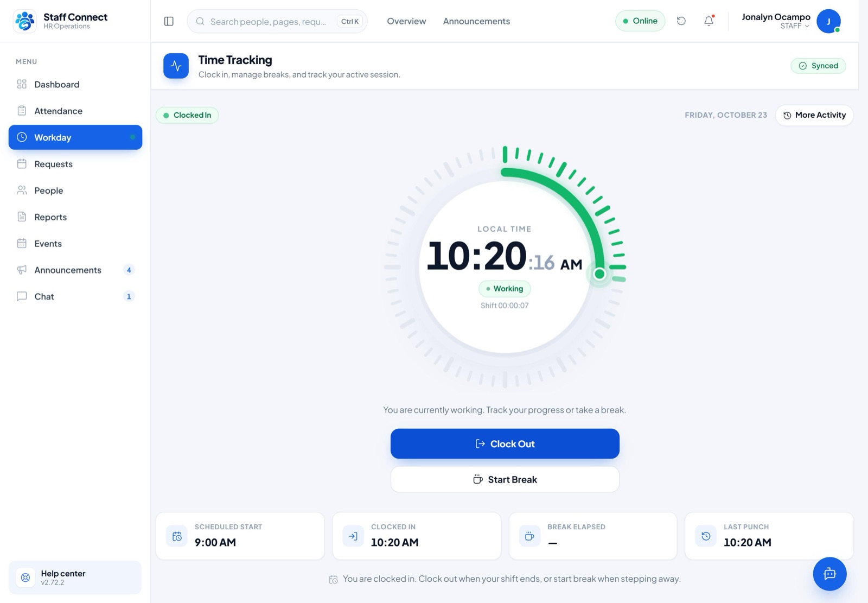
Task: Go to Attendance in the menu
Action: click(x=75, y=111)
